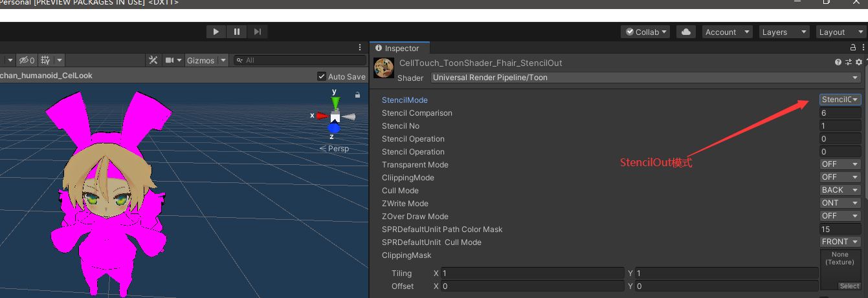The width and height of the screenshot is (868, 298).
Task: Lock the Inspector with padlock icon
Action: [x=853, y=48]
